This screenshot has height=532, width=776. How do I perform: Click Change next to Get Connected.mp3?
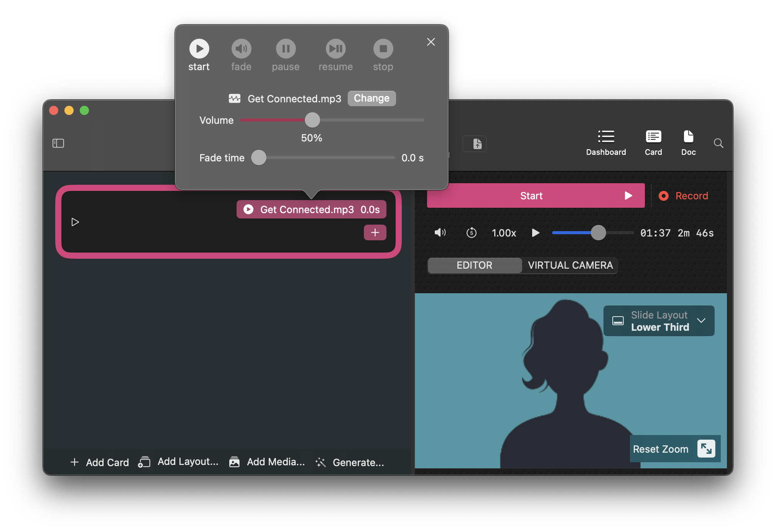point(372,99)
